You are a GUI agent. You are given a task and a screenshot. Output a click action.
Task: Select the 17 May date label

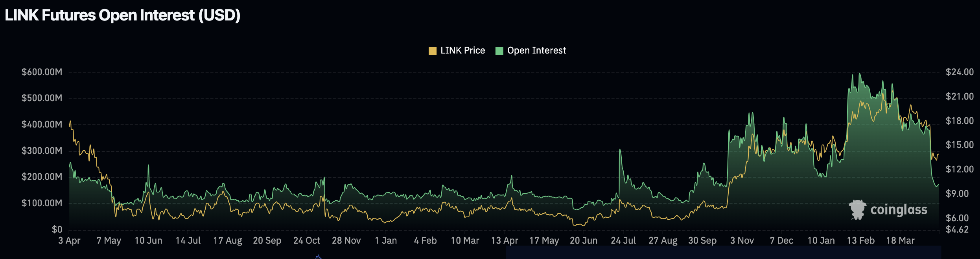[544, 240]
